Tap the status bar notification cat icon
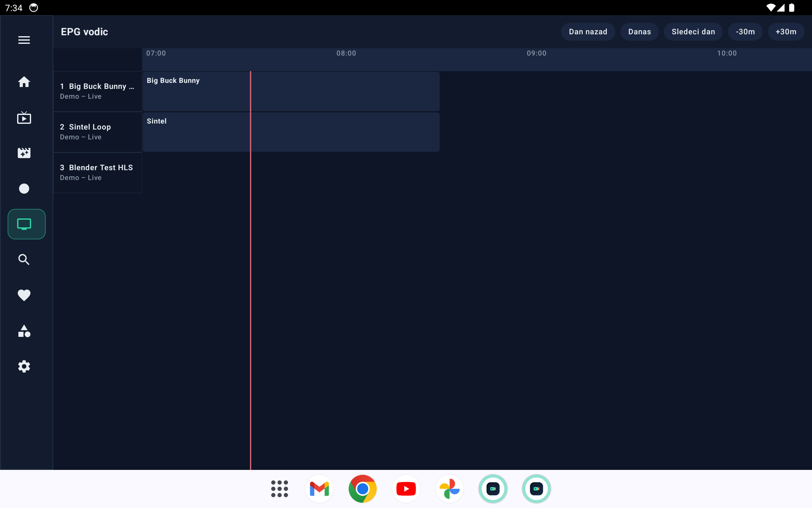This screenshot has width=812, height=508. point(34,8)
